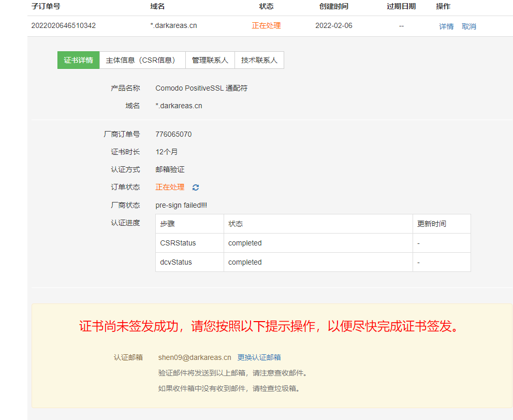This screenshot has width=513, height=420.
Task: Select the email shen09@darkareas.cn
Action: [x=195, y=357]
